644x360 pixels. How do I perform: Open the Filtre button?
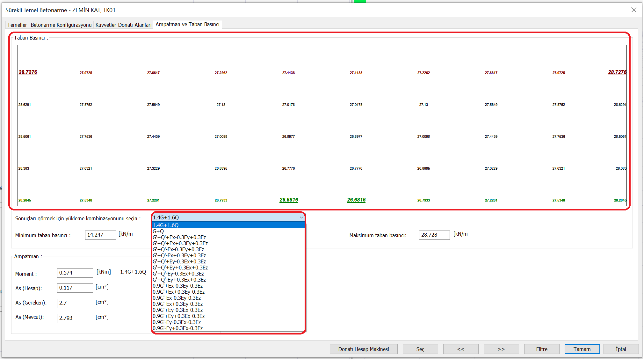coord(542,349)
